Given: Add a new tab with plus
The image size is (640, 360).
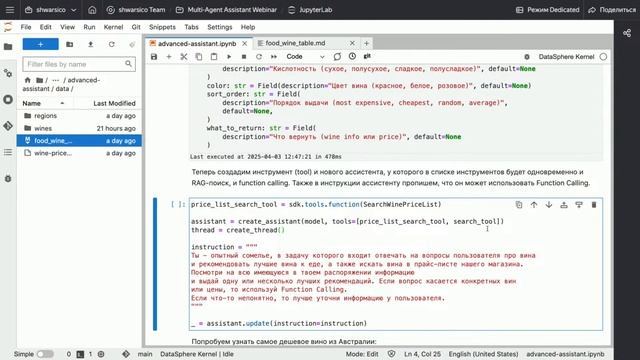Looking at the screenshot, I should pos(366,43).
